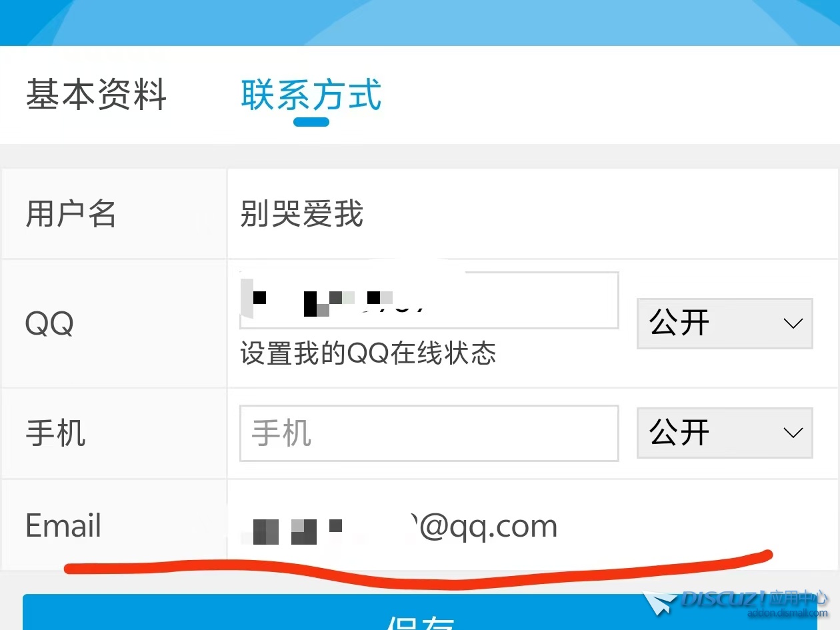Click the Discuz! 应用中心 logo watermark
The width and height of the screenshot is (840, 630).
coord(737,602)
